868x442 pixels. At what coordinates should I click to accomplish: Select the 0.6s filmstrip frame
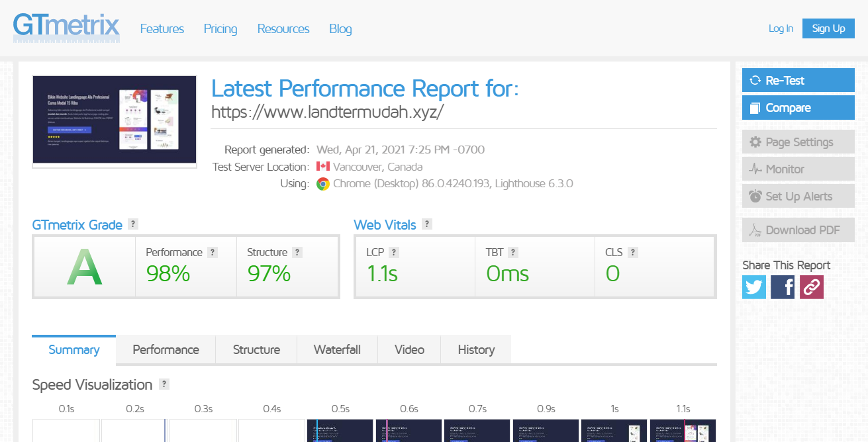pyautogui.click(x=409, y=430)
